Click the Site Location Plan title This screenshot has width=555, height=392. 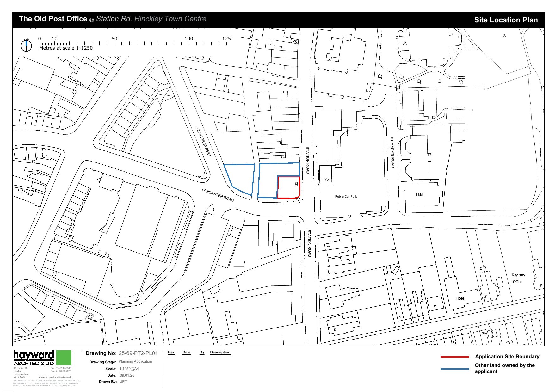tap(506, 20)
